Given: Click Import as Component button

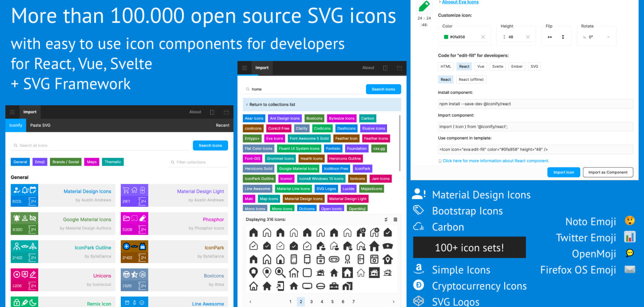Looking at the screenshot, I should click(608, 172).
